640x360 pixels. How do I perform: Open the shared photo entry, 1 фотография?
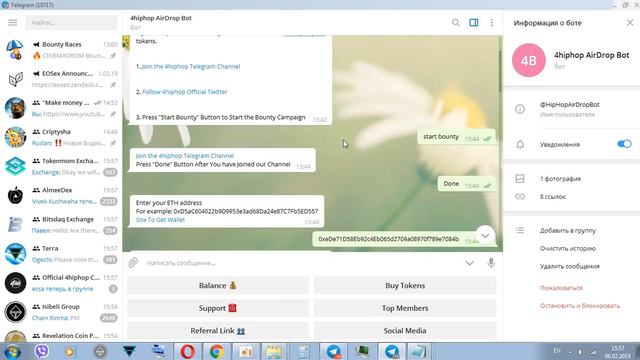tap(560, 179)
